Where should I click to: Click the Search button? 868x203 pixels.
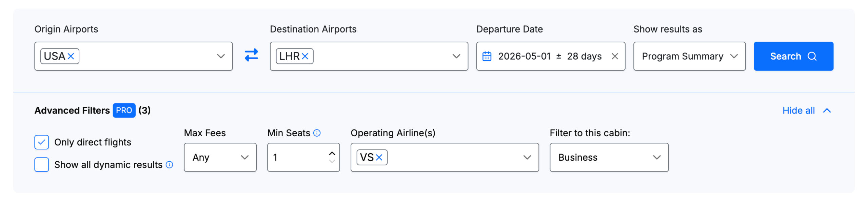(793, 56)
